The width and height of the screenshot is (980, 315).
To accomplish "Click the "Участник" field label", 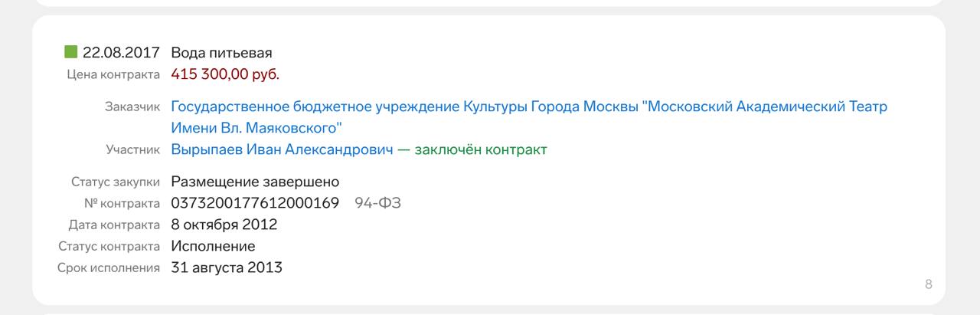I will pos(133,149).
